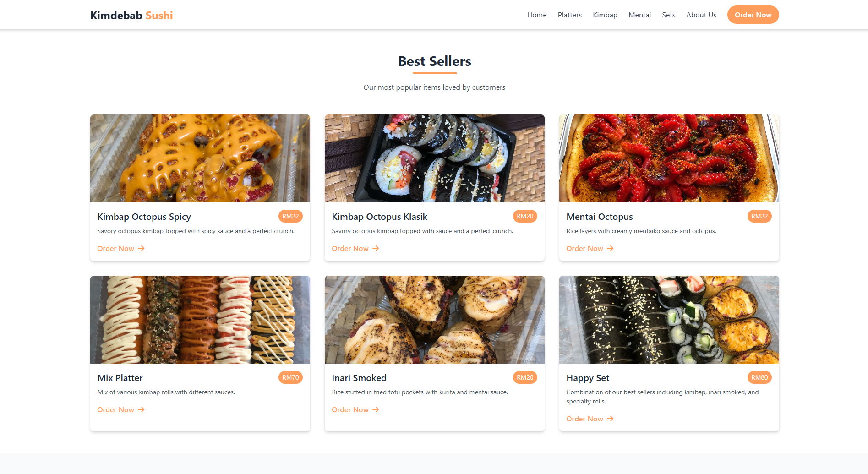
Task: Click the arrow icon on Happy Set card
Action: point(610,419)
